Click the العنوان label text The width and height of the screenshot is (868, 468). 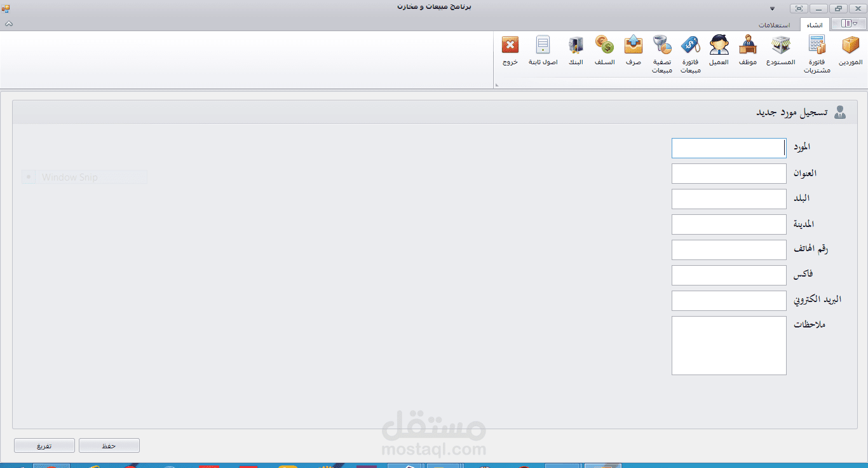pyautogui.click(x=805, y=173)
